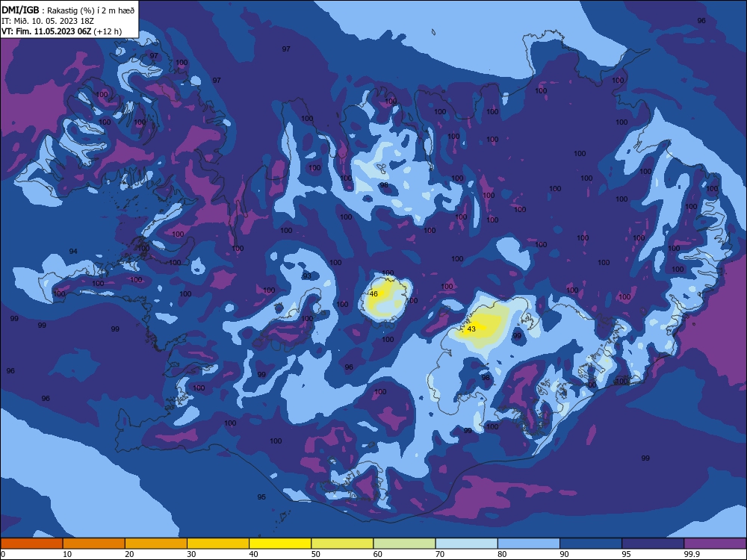Image resolution: width=747 pixels, height=560 pixels.
Task: Click the 0–10 dark orange legend swatch
Action: coord(31,544)
